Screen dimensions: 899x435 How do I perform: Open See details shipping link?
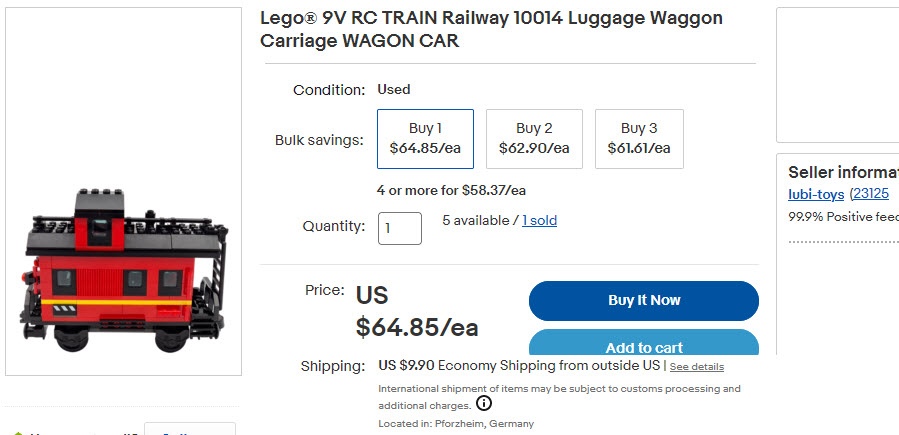point(697,367)
